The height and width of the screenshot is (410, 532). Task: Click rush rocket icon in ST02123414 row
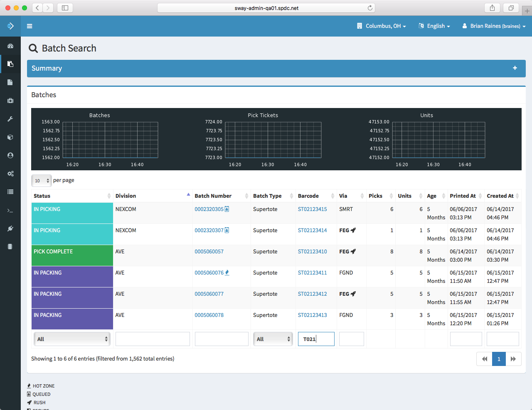pyautogui.click(x=353, y=230)
